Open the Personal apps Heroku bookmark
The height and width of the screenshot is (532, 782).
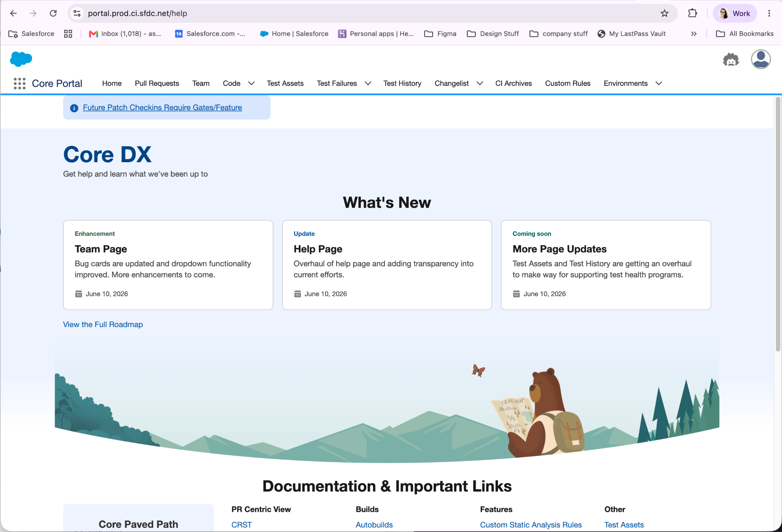coord(376,34)
